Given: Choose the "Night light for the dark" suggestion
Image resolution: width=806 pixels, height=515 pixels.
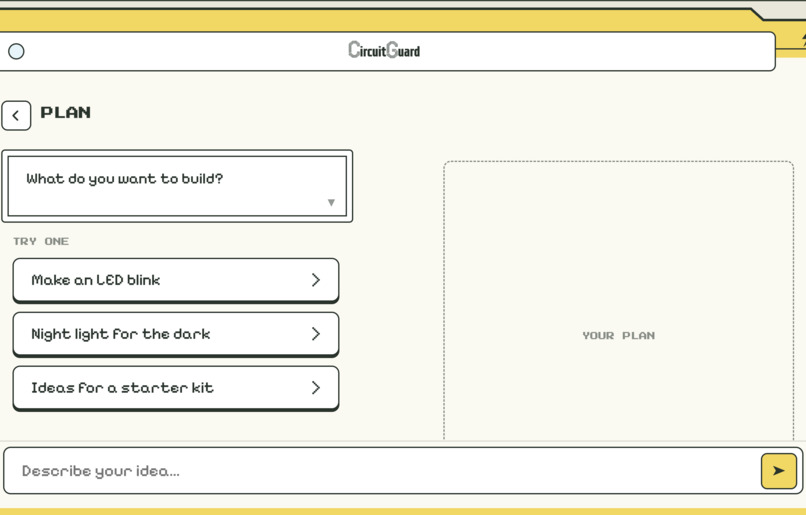Looking at the screenshot, I should click(176, 335).
